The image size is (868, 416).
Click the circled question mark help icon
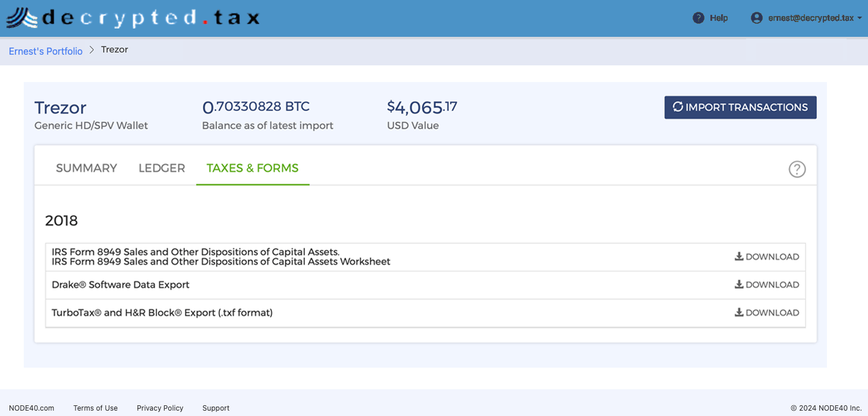[x=797, y=169]
